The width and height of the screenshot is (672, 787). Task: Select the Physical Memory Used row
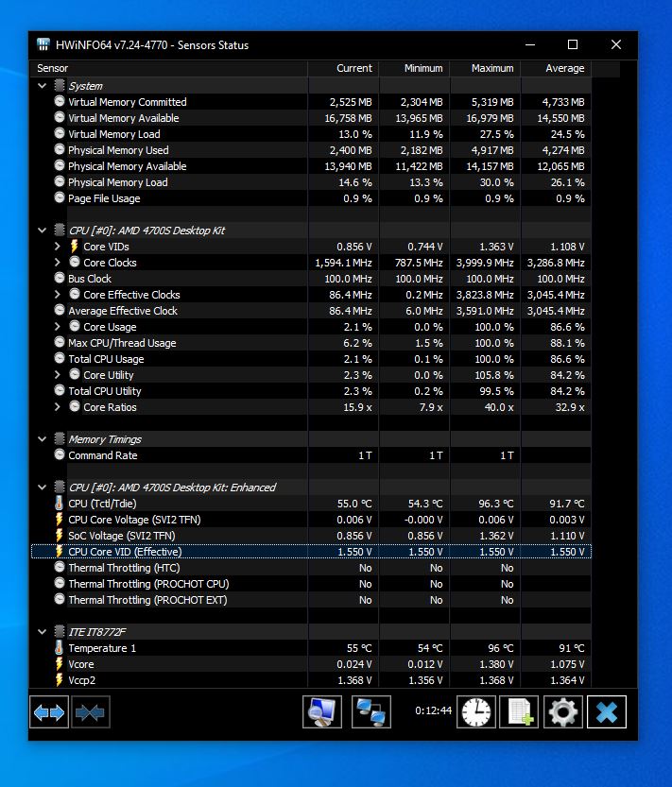coord(311,150)
